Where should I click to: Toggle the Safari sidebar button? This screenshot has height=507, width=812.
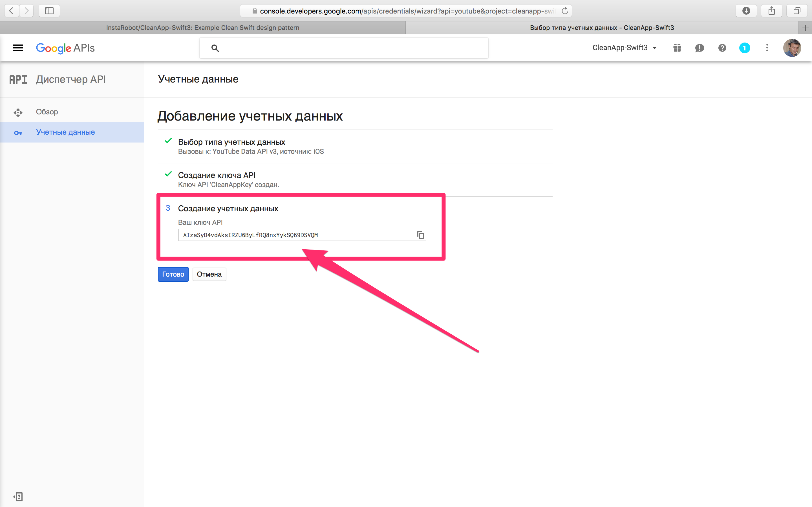pyautogui.click(x=49, y=11)
